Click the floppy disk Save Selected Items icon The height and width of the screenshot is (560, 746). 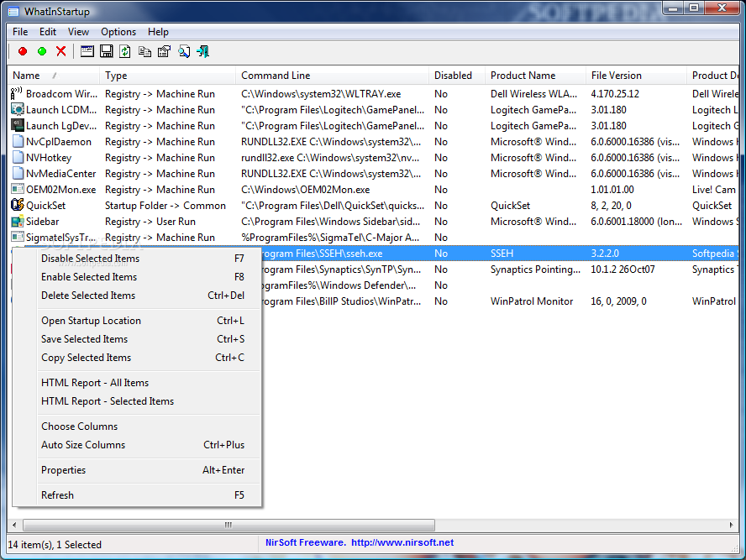point(106,51)
